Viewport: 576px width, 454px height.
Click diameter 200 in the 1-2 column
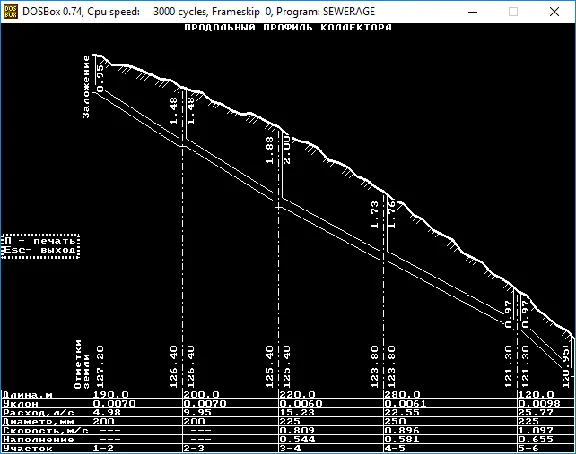[104, 421]
